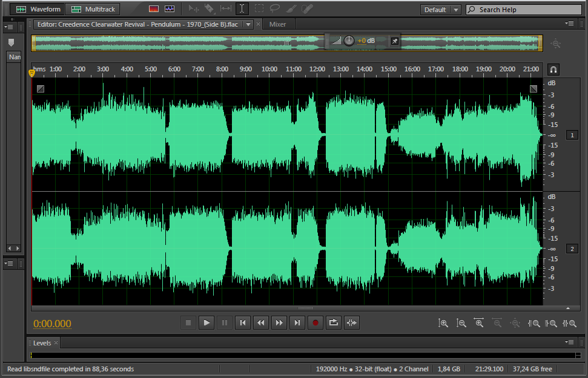Viewport: 588px width, 378px height.
Task: Show the spectral pitch display
Action: click(x=170, y=9)
